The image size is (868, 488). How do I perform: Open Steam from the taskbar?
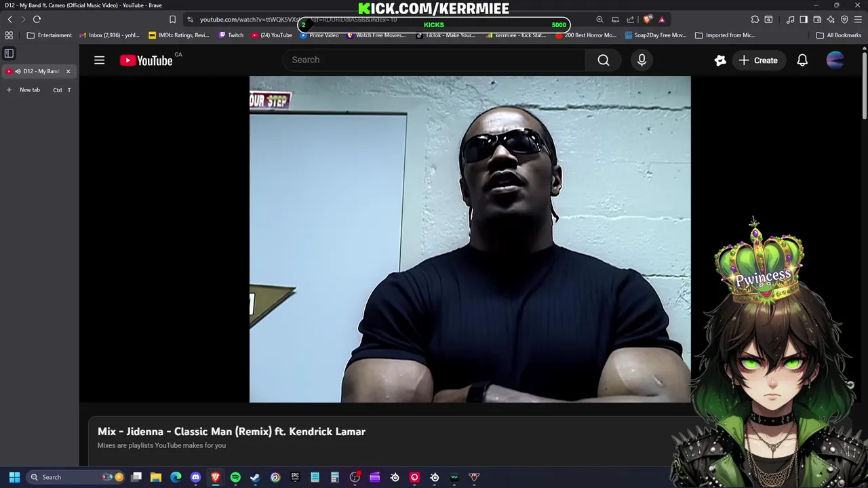[x=255, y=477]
